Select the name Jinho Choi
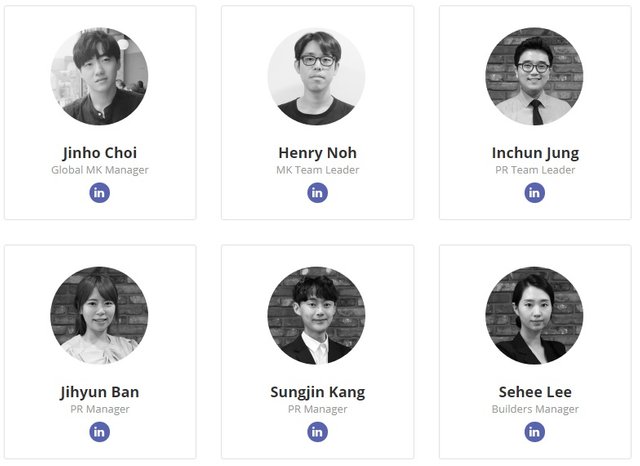Viewport: 640px width, 466px height. click(x=100, y=153)
